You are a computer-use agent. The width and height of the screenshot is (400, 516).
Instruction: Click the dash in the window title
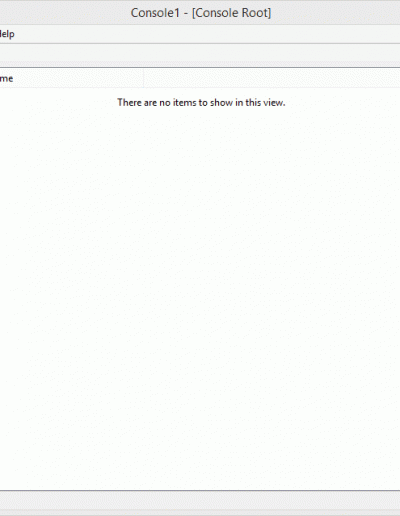tap(186, 14)
